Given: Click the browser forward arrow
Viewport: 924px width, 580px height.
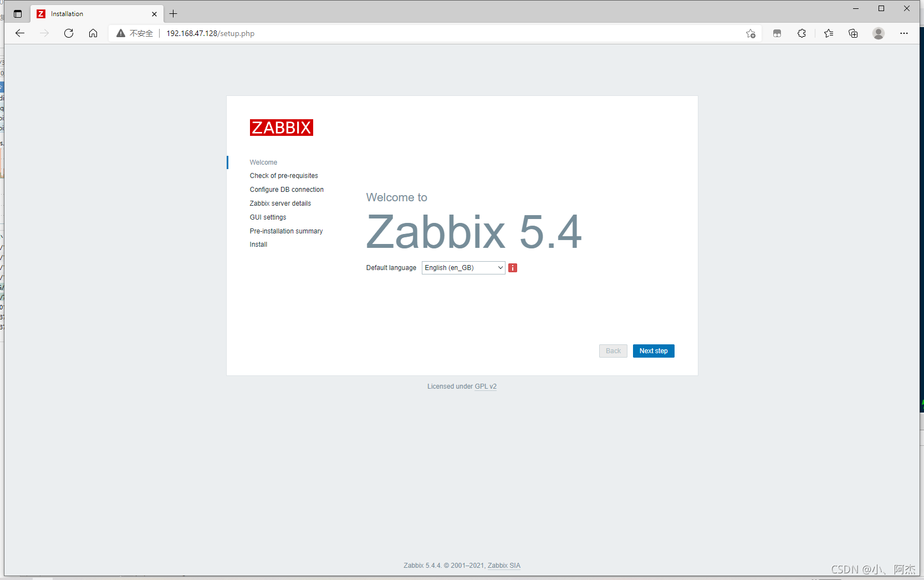Looking at the screenshot, I should (44, 33).
